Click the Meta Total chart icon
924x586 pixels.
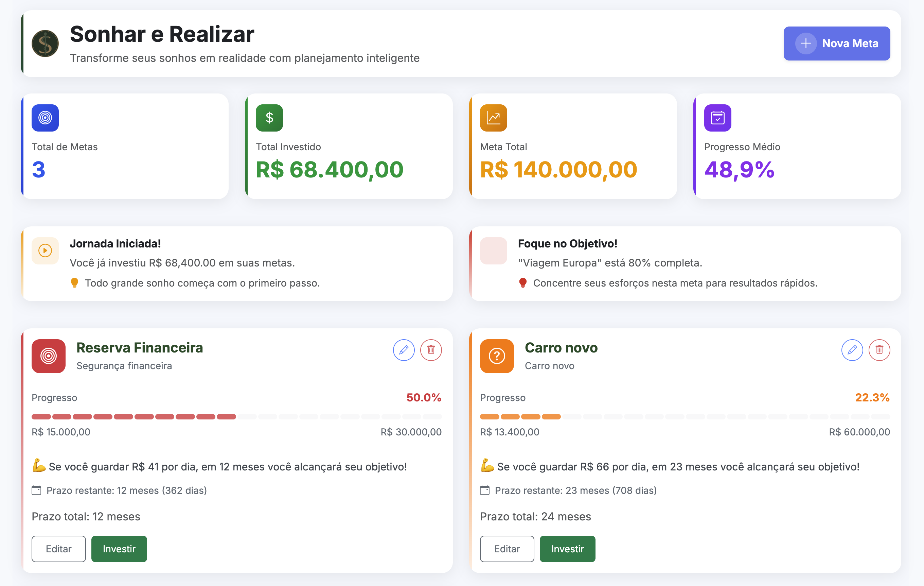[x=493, y=118]
